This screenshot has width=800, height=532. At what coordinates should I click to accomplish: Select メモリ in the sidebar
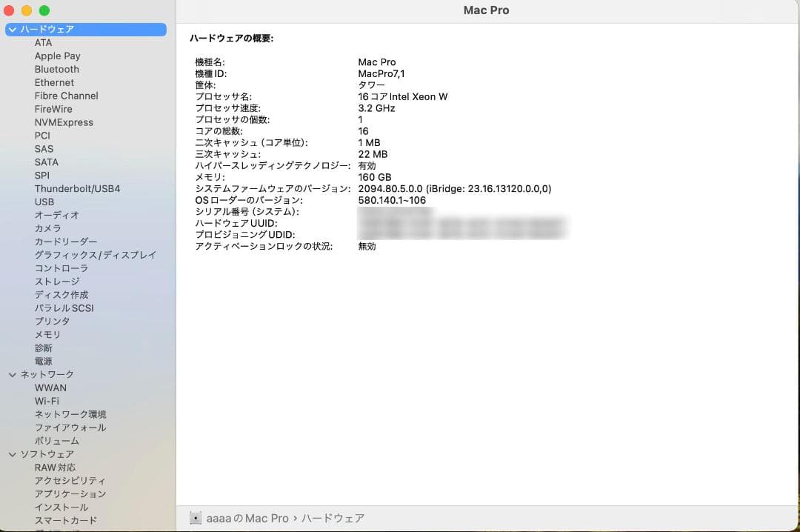tap(47, 334)
